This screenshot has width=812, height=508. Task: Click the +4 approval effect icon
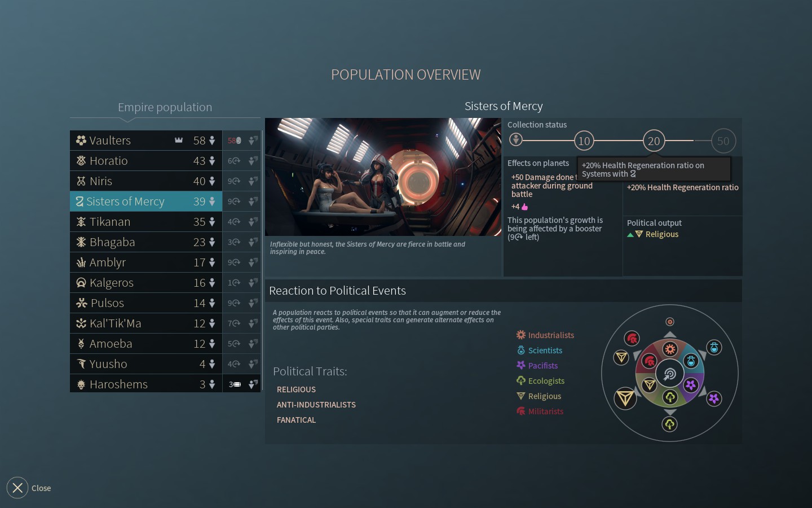524,207
